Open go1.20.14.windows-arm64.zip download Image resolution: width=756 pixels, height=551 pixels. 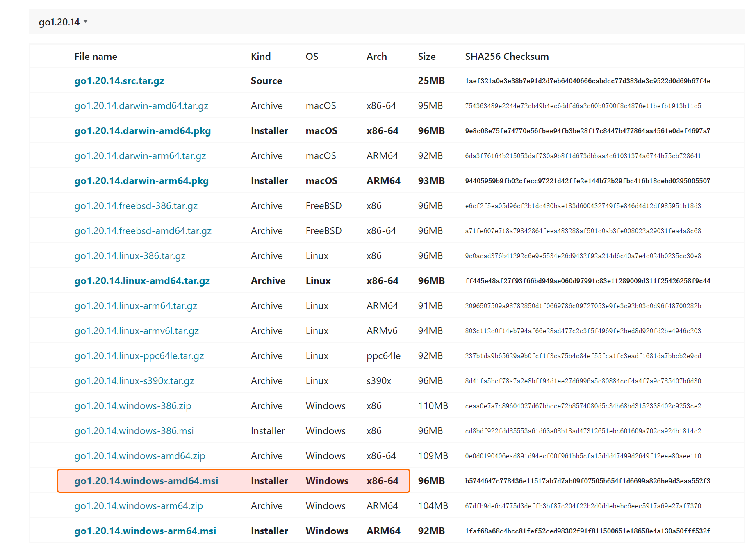click(x=138, y=506)
